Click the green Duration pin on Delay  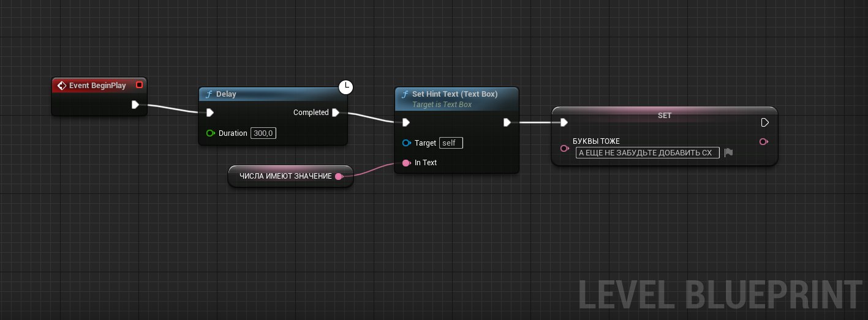click(x=211, y=133)
